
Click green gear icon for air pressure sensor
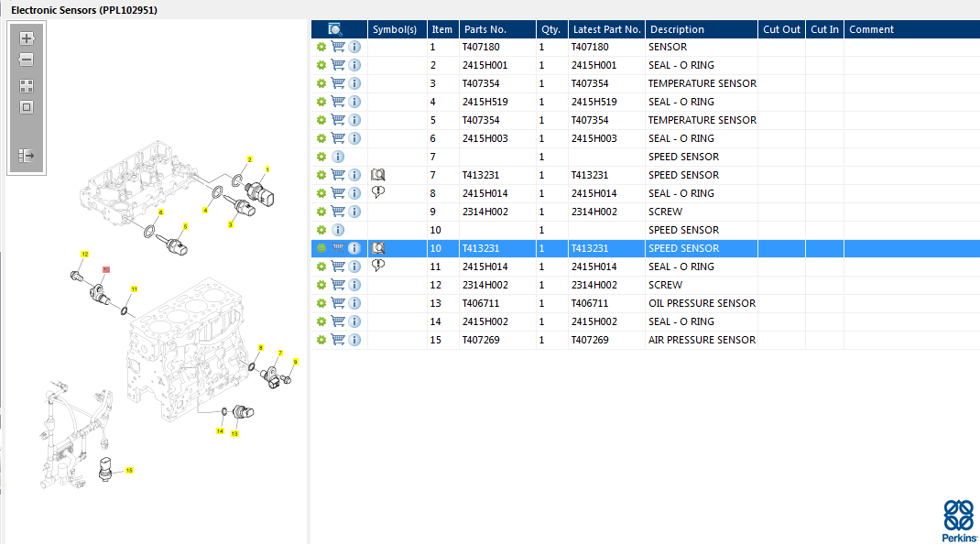point(321,340)
